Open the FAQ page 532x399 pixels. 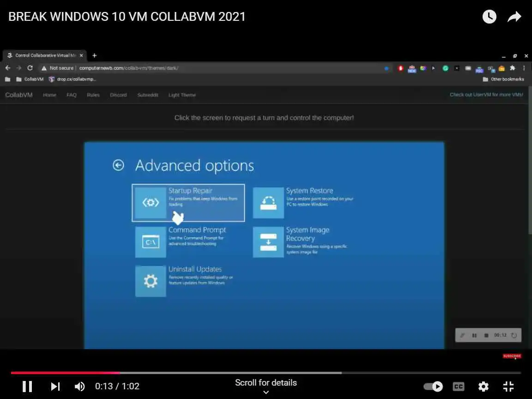pyautogui.click(x=72, y=95)
